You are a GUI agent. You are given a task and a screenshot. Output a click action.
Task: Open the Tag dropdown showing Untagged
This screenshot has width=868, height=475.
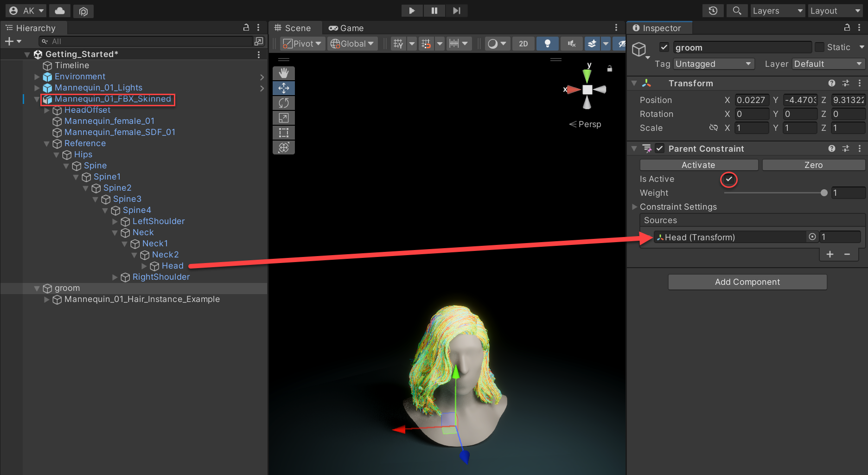[x=713, y=64]
